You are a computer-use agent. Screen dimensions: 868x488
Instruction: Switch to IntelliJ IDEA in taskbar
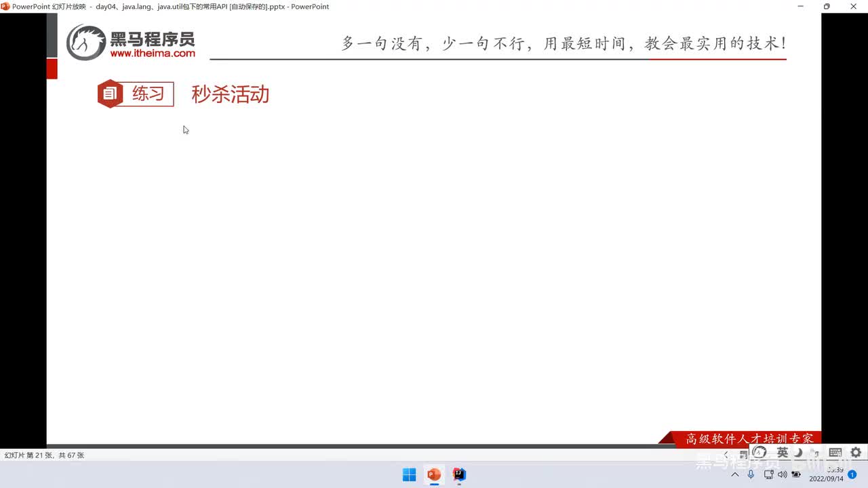click(x=460, y=474)
